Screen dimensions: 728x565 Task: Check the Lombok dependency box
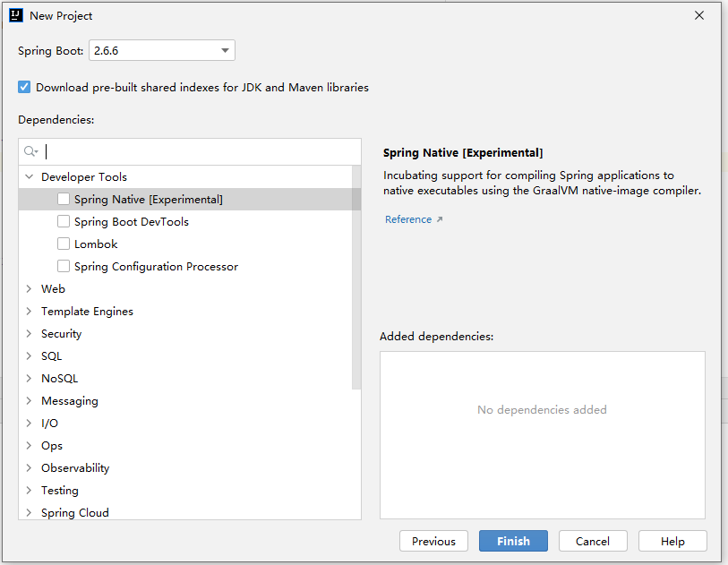(x=64, y=244)
